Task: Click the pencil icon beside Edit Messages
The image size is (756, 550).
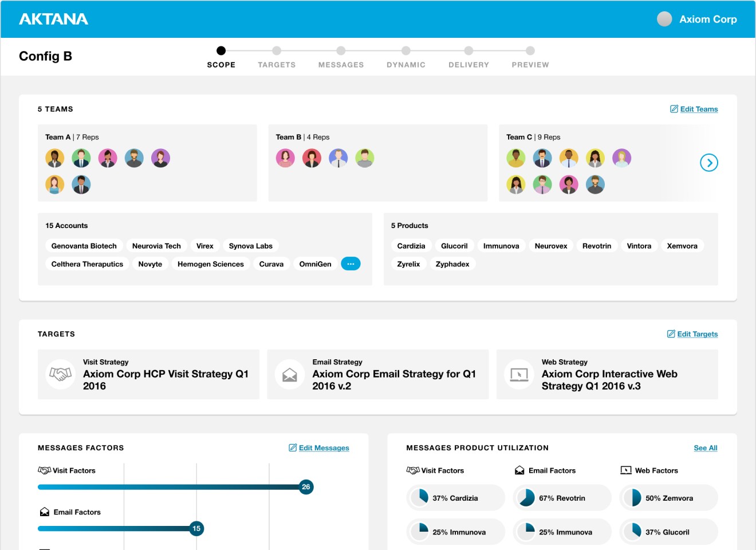Action: (x=293, y=447)
